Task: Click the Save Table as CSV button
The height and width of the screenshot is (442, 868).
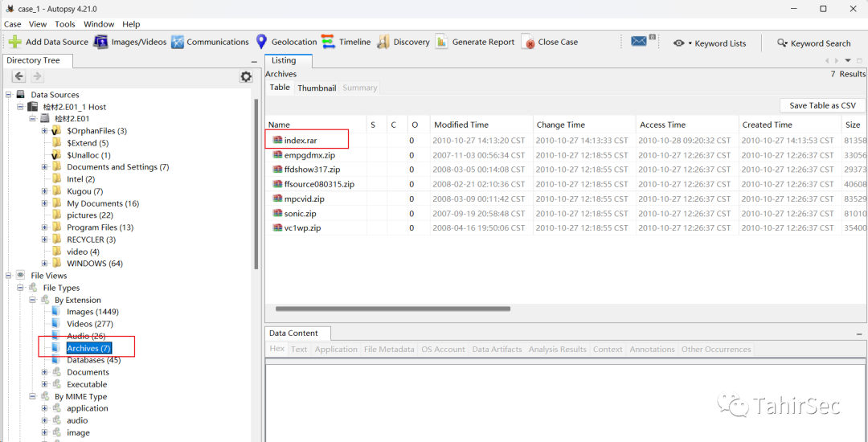Action: tap(822, 105)
